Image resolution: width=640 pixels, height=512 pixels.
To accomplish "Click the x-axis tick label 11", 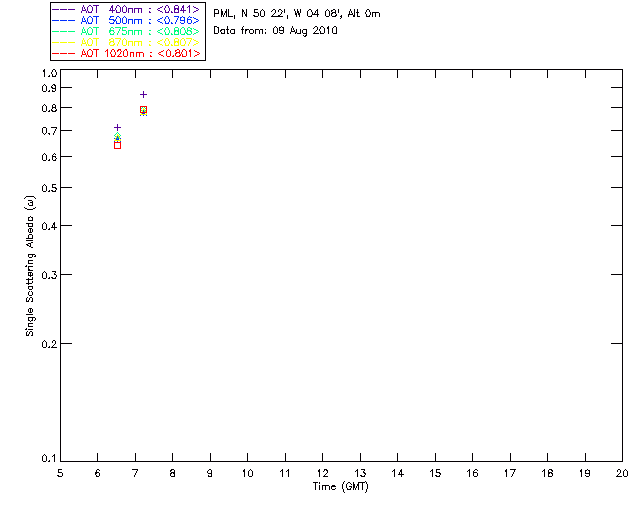I will [285, 473].
